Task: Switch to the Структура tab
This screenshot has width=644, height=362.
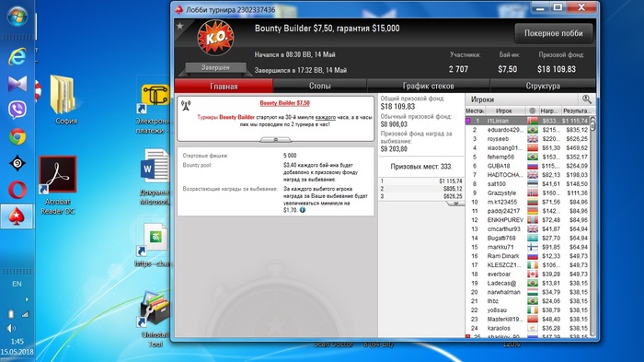Action: [543, 86]
